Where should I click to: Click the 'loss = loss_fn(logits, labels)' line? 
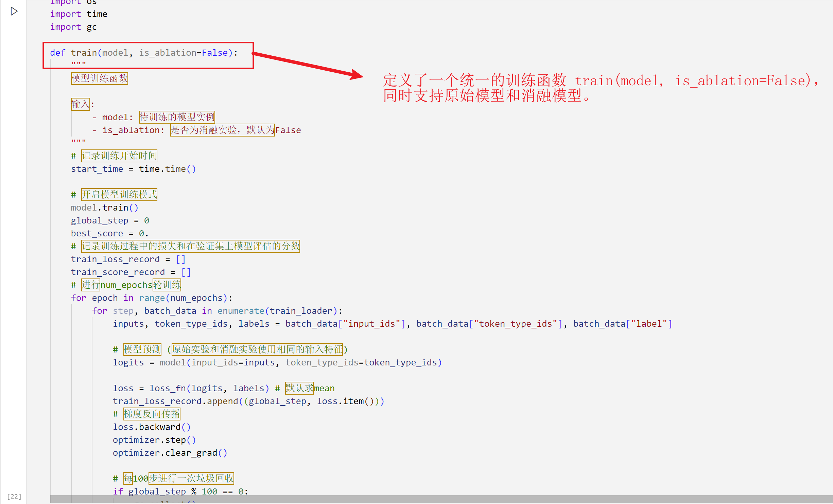pos(224,388)
